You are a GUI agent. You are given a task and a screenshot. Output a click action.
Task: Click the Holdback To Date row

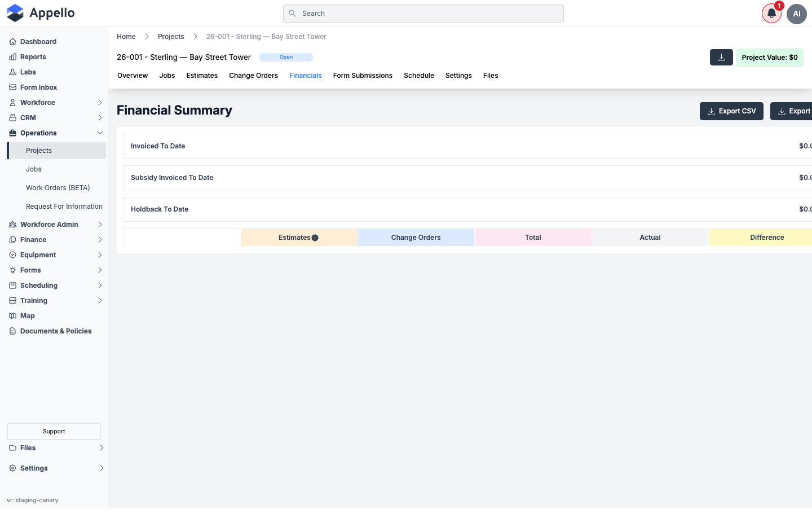[467, 209]
